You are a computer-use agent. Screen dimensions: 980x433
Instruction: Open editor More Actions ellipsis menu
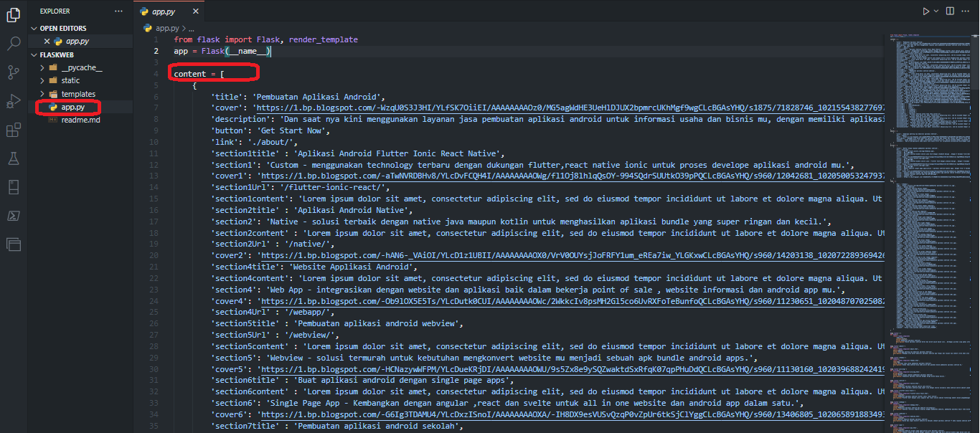pos(966,11)
